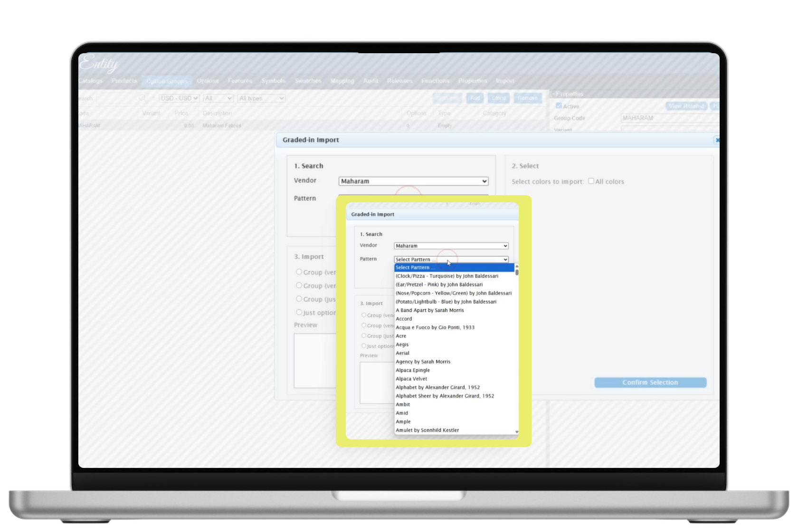Image resolution: width=798 pixels, height=532 pixels.
Task: Switch to the Option Groups tab
Action: tap(167, 81)
